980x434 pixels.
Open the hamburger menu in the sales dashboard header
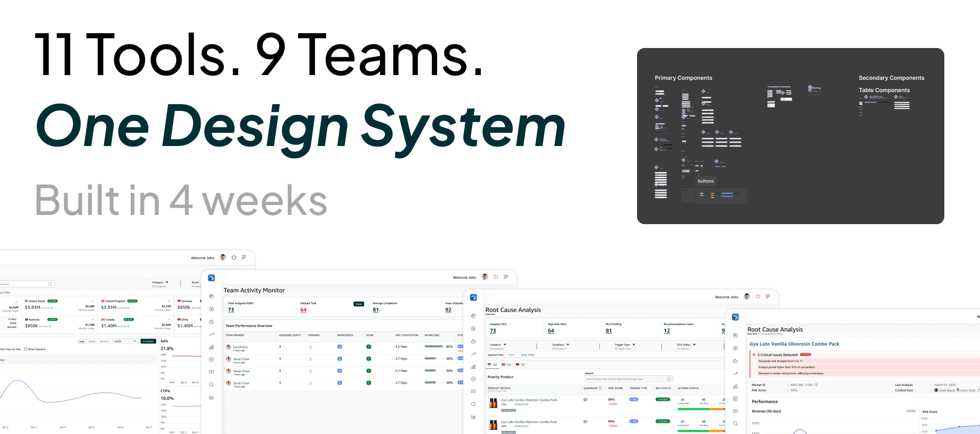(x=244, y=257)
